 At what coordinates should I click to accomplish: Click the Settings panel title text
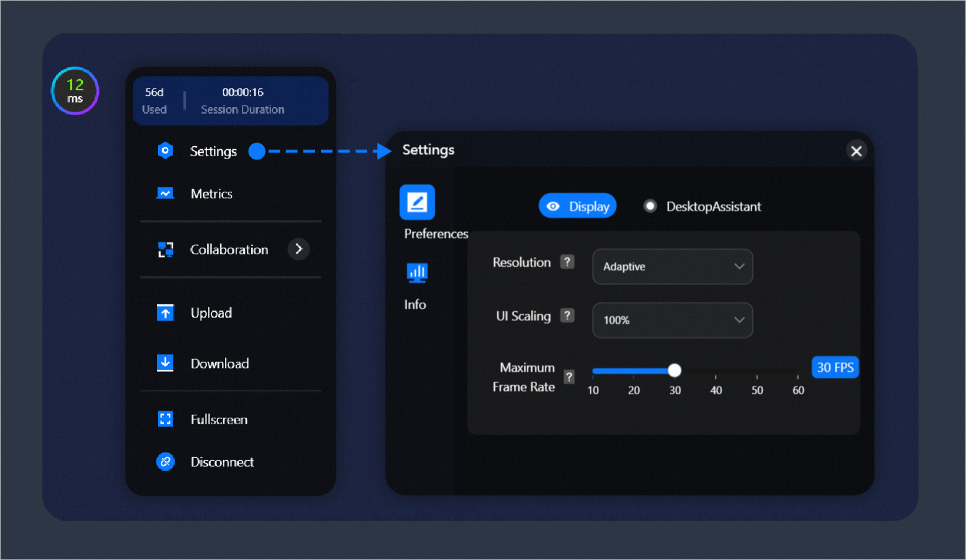point(428,150)
